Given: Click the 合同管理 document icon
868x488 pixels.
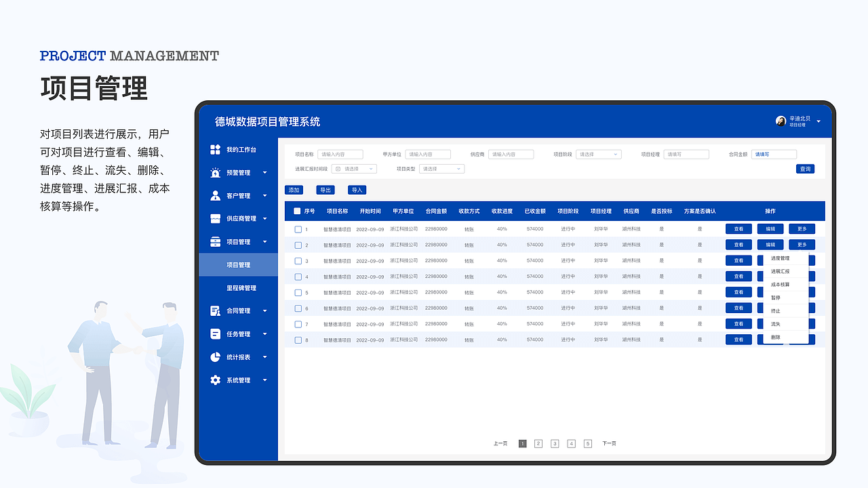Looking at the screenshot, I should coord(215,311).
